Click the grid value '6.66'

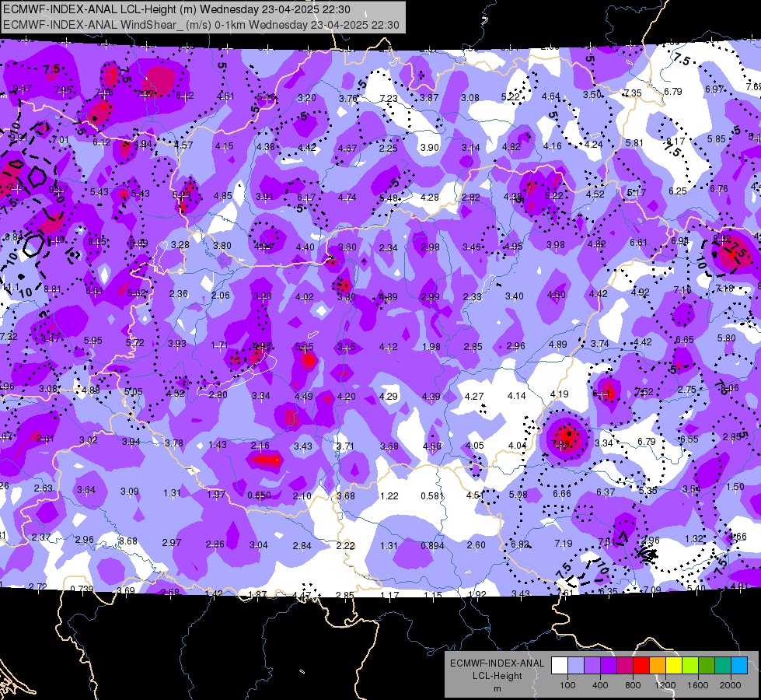(x=562, y=494)
